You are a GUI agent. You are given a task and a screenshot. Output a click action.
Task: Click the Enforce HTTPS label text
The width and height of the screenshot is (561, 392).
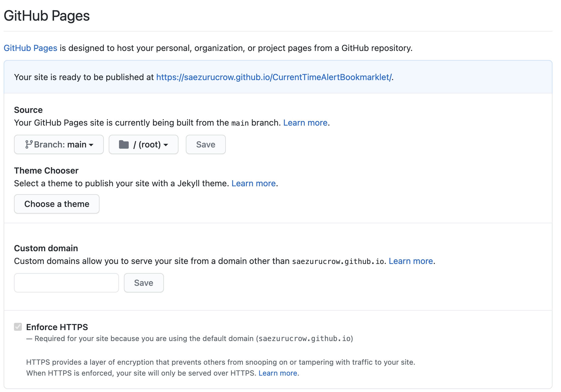(57, 327)
